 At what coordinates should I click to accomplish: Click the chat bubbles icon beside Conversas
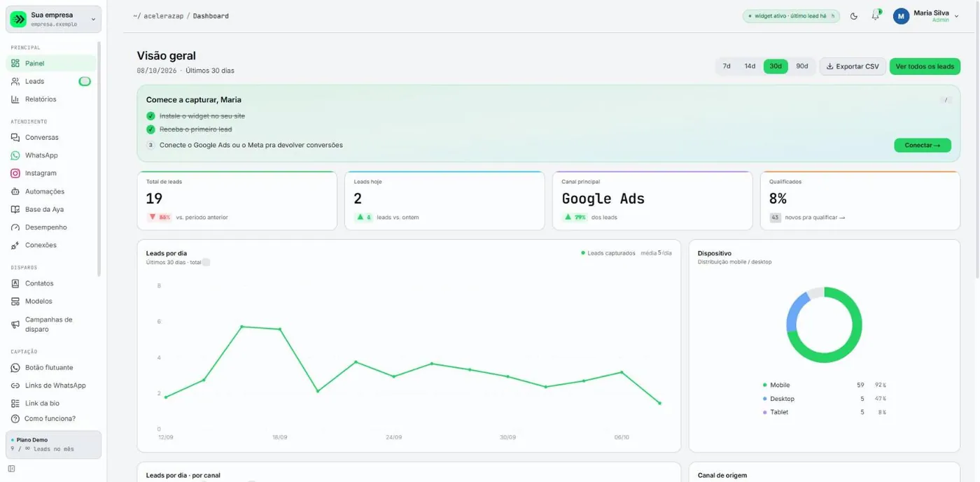(15, 138)
